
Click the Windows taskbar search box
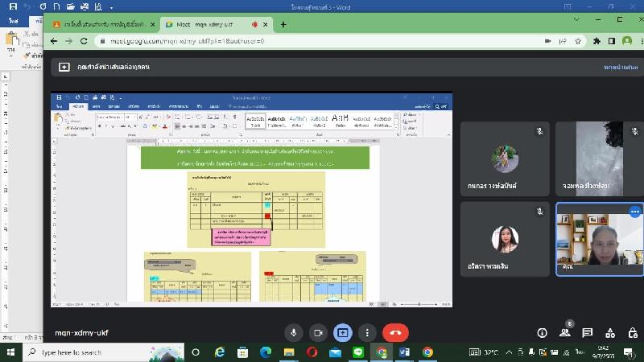[89, 352]
